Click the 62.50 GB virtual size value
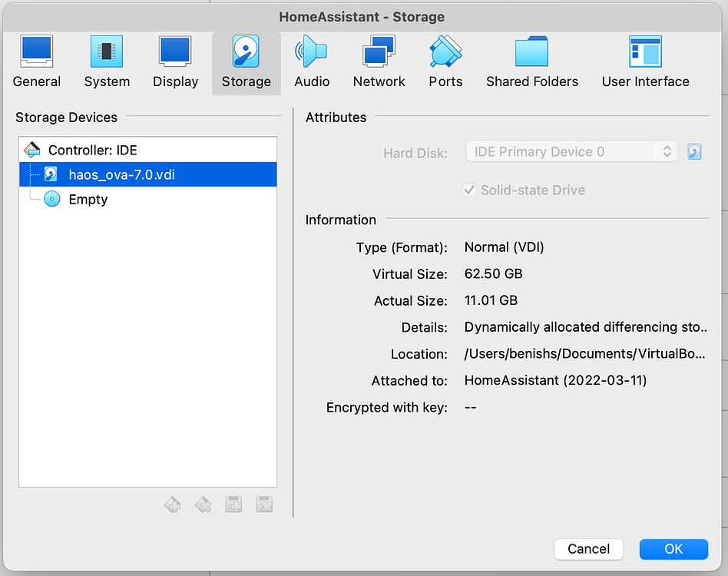Screen dimensions: 728x576 [493, 274]
